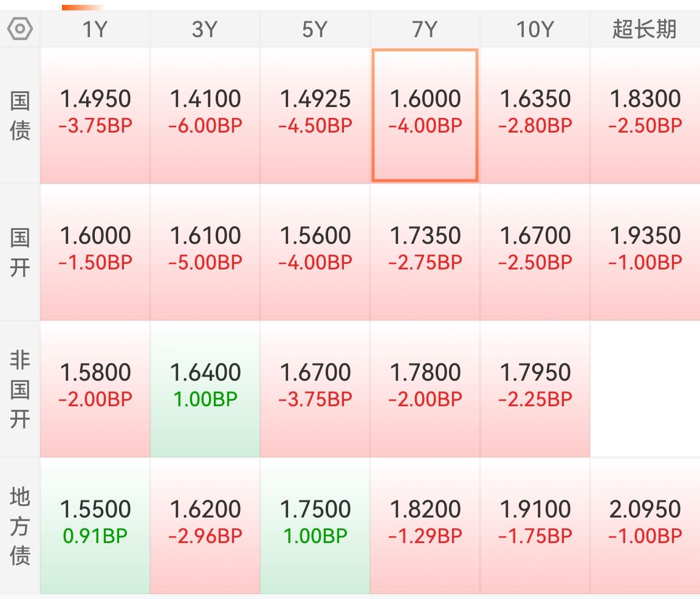This screenshot has height=599, width=700.
Task: Open the green 非国开 3Y cell 1.6400
Action: click(x=205, y=389)
